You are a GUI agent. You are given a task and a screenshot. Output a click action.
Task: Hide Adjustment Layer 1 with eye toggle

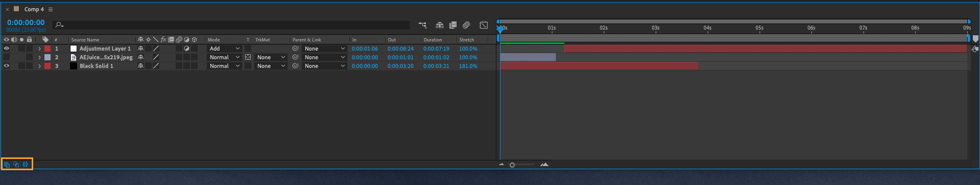click(7, 49)
